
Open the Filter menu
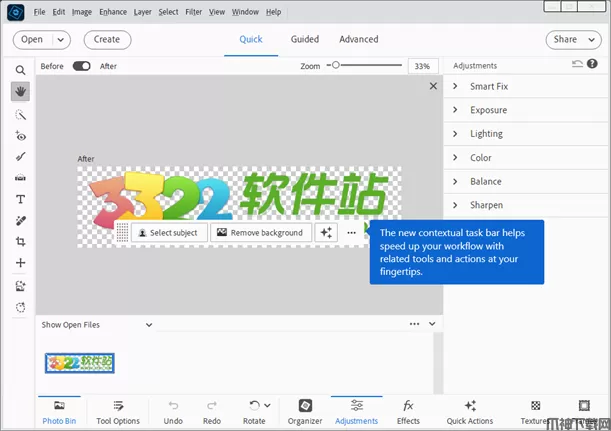pyautogui.click(x=194, y=12)
